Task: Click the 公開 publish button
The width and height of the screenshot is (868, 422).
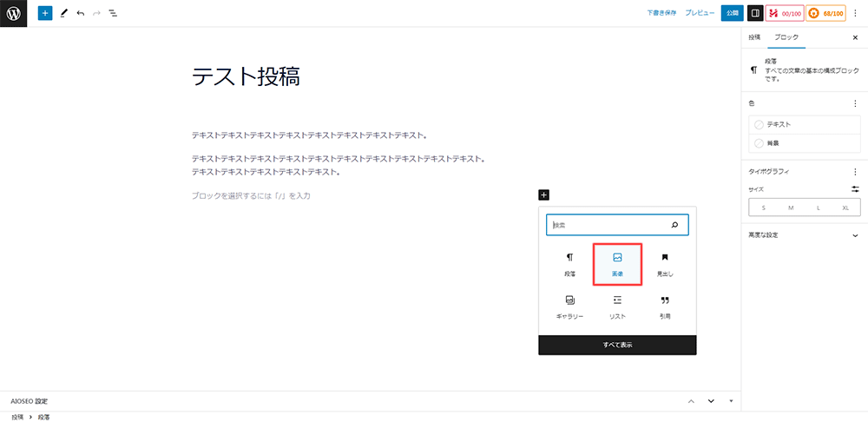Action: click(732, 13)
